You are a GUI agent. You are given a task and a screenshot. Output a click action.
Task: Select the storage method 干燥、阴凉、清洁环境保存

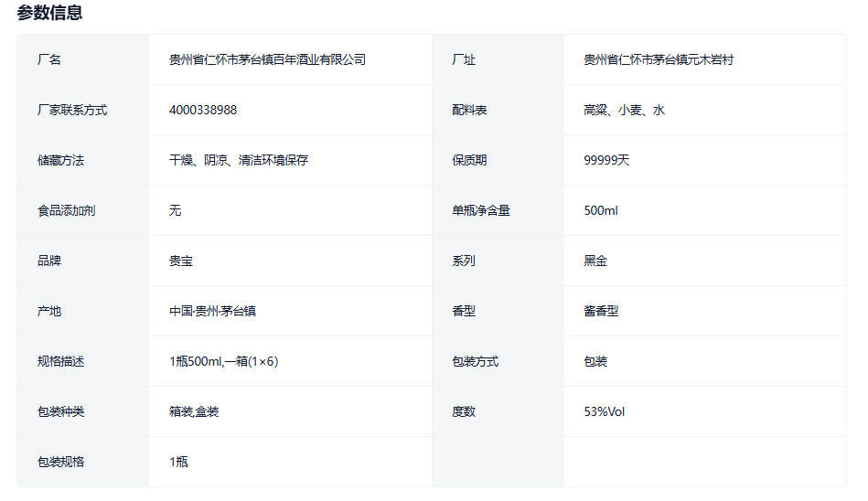click(x=239, y=160)
